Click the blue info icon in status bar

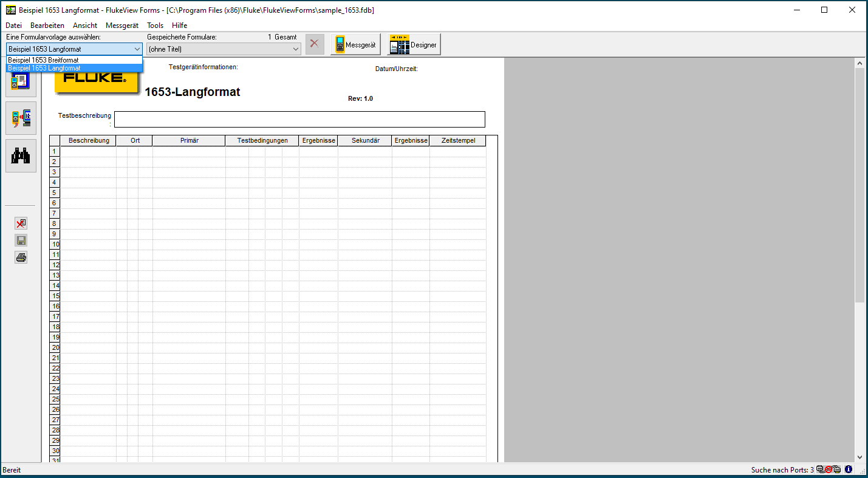point(849,469)
